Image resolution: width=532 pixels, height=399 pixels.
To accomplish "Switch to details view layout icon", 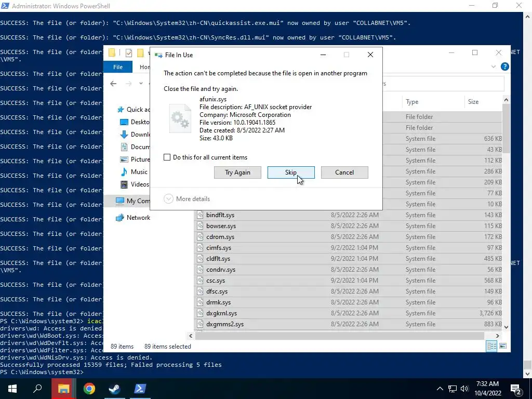I will click(x=491, y=346).
